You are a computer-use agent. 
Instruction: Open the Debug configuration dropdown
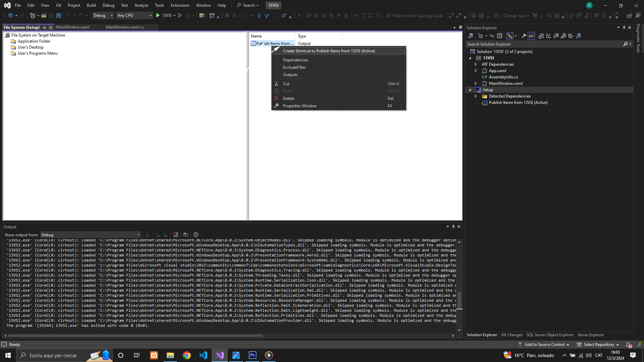(103, 15)
